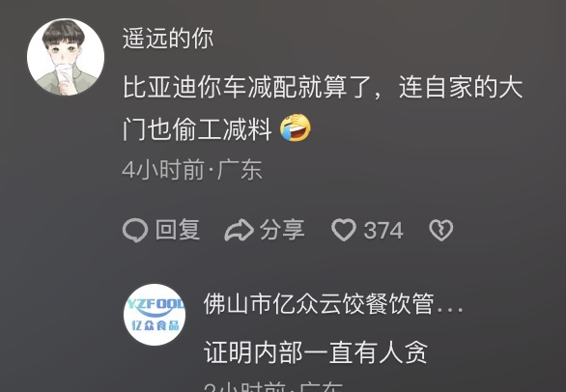Click the 4小时前·广东 timestamp

(x=192, y=170)
